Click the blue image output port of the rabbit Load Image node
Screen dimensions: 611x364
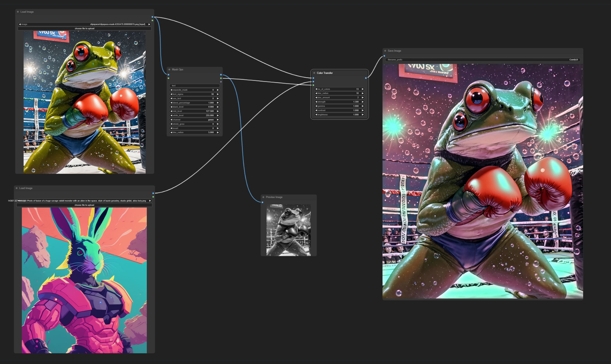pyautogui.click(x=153, y=193)
